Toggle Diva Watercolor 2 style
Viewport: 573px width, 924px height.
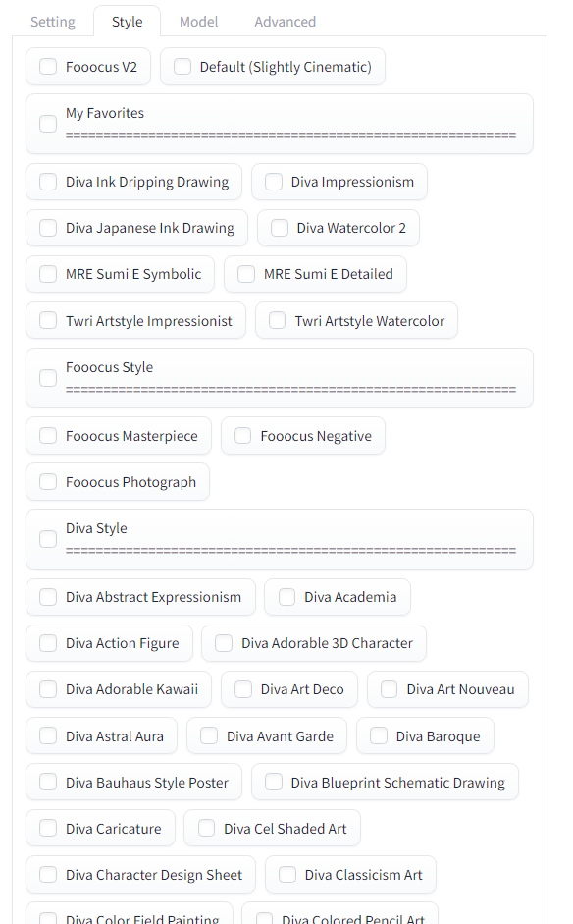tap(282, 227)
